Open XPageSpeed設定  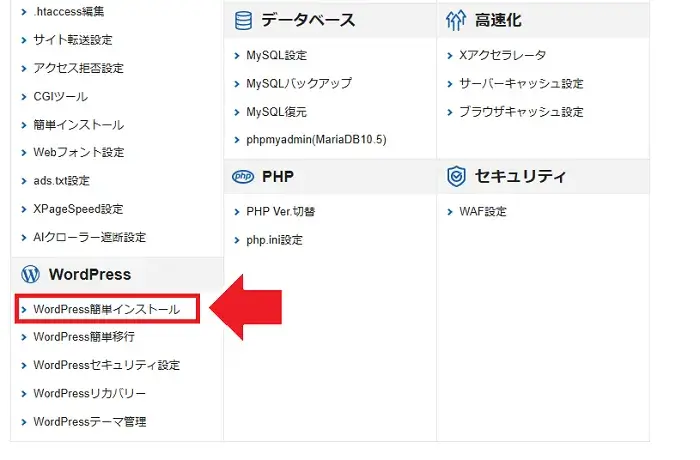78,209
